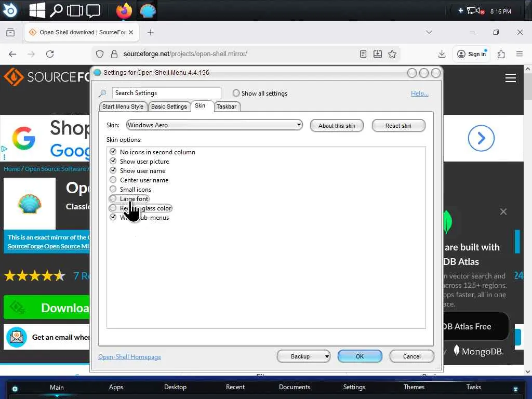Toggle reader view icon in address bar
Viewport: 532px width, 399px height.
363,54
